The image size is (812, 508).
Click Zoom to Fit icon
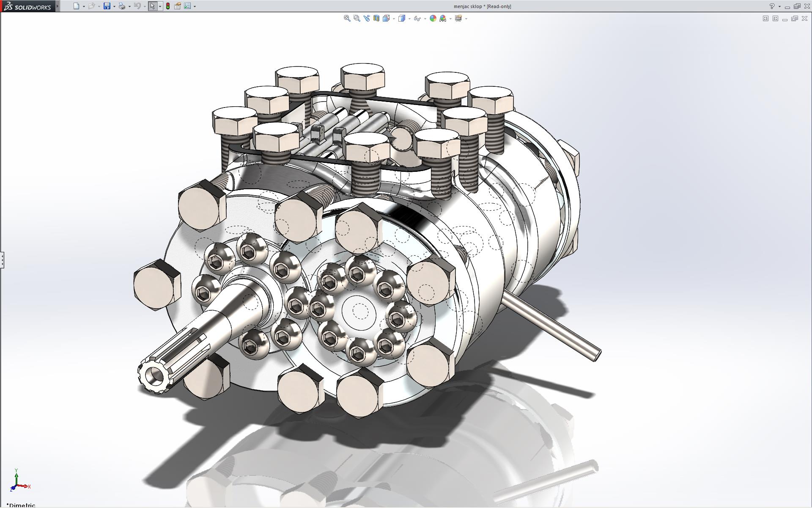[x=347, y=18]
